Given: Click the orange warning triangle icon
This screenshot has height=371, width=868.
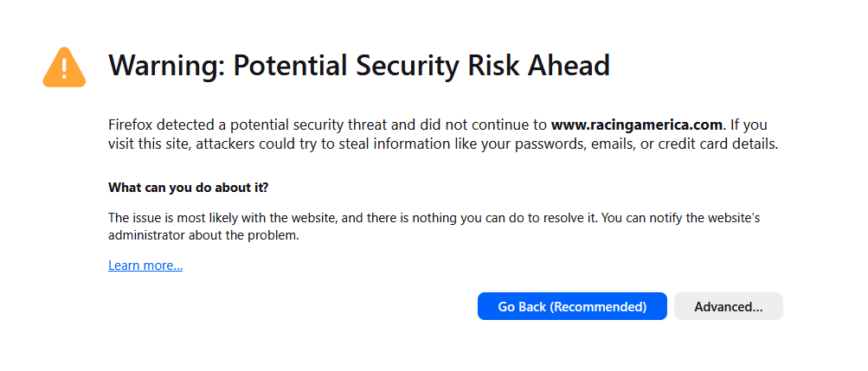Looking at the screenshot, I should pyautogui.click(x=64, y=67).
